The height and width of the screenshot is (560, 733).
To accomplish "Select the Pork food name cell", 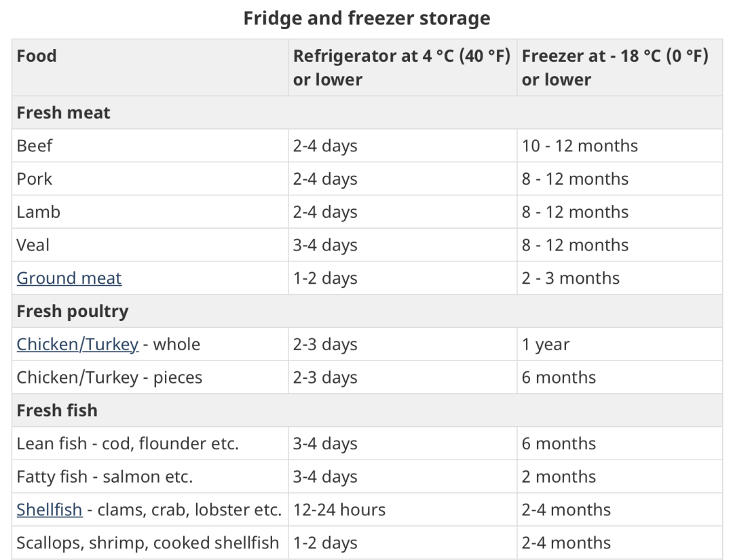I will coord(35,179).
